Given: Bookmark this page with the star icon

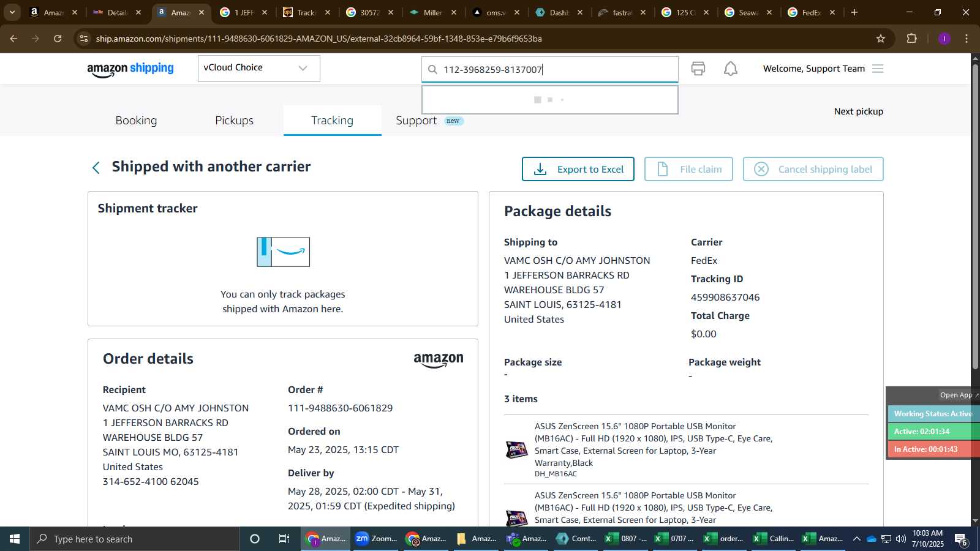Looking at the screenshot, I should tap(881, 39).
